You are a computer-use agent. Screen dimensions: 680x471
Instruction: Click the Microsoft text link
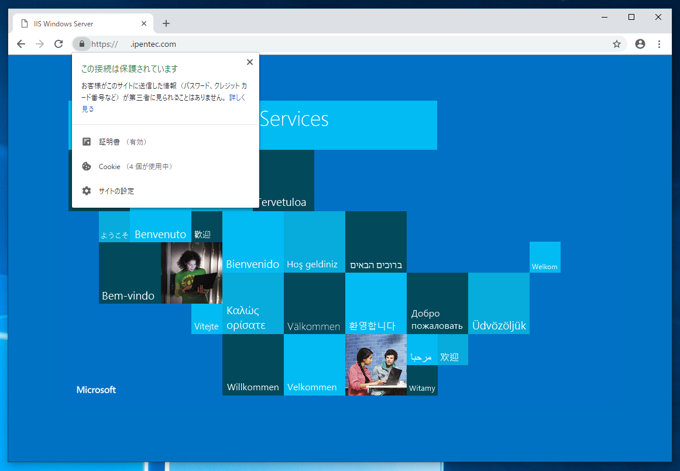pyautogui.click(x=96, y=389)
